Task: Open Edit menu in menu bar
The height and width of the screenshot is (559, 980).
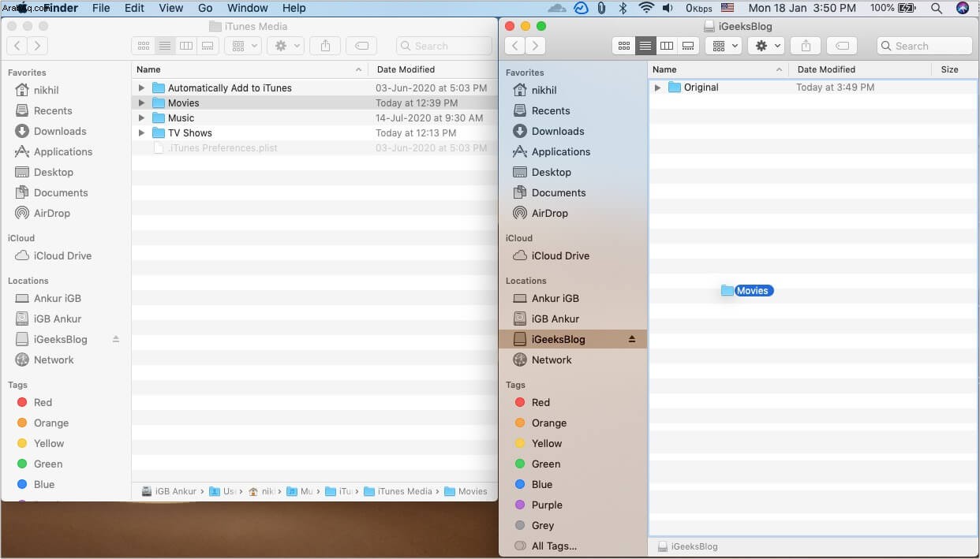Action: [x=134, y=8]
